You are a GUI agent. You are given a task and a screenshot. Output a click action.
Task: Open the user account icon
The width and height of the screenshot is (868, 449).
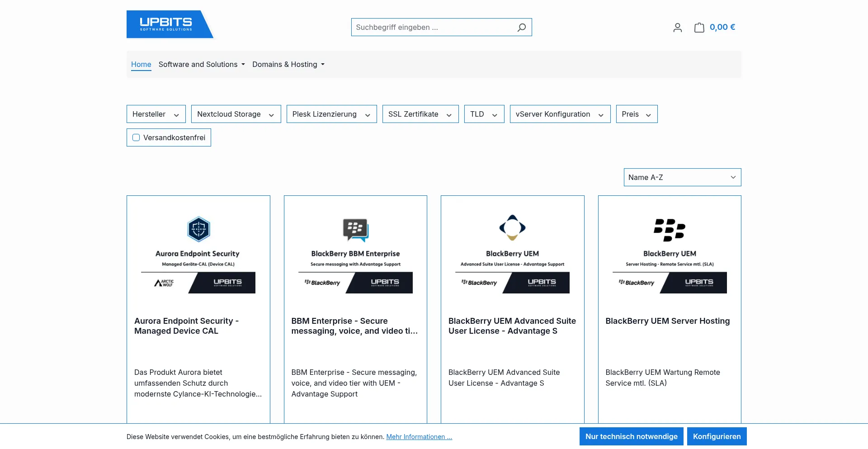point(677,28)
